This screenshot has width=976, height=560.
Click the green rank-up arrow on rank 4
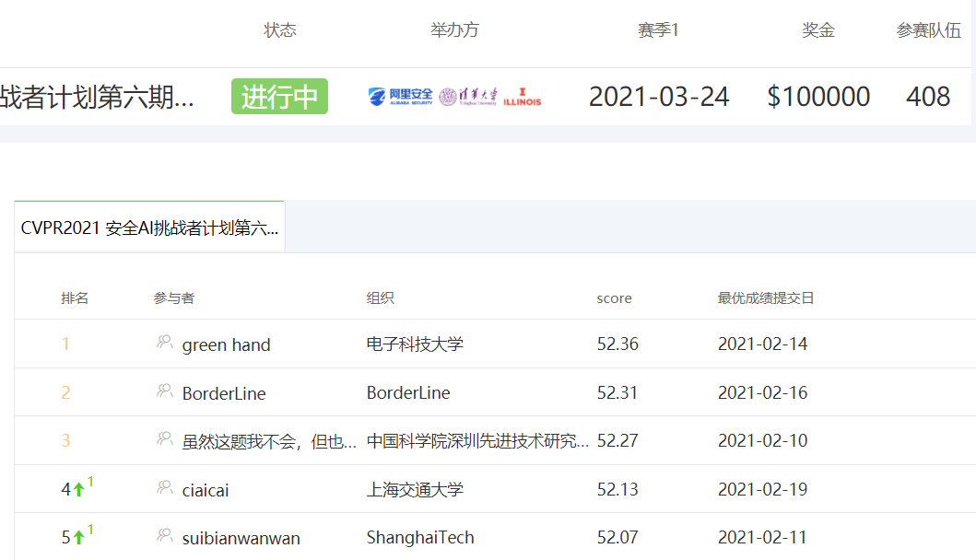pos(79,490)
